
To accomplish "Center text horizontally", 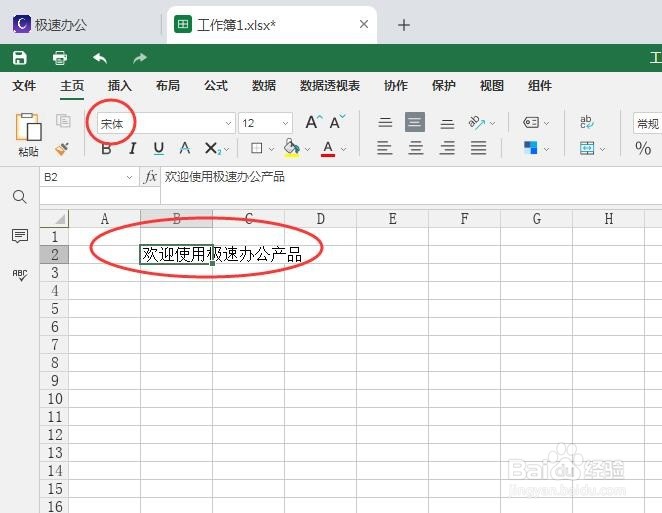I will point(416,148).
